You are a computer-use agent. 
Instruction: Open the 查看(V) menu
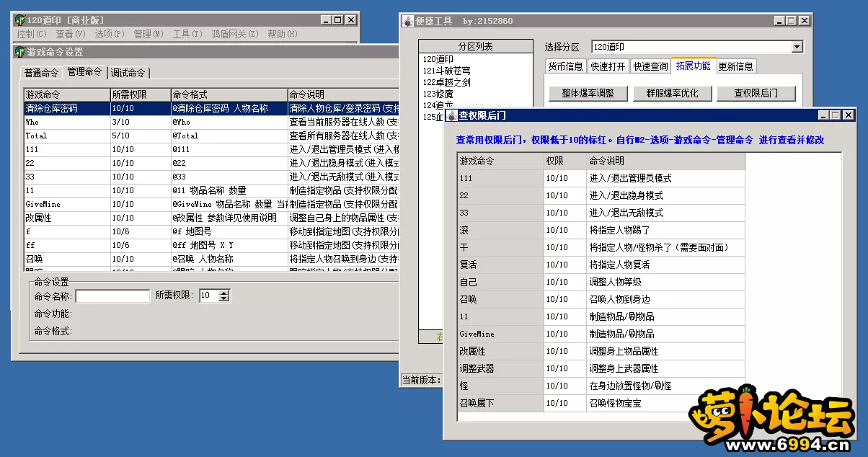70,34
